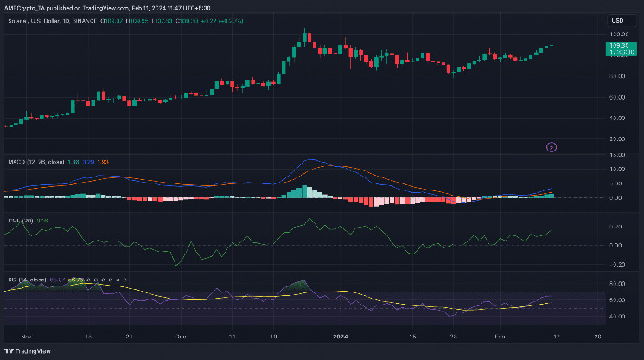Select the CMF (20) indicator legend
The height and width of the screenshot is (360, 644).
point(21,221)
